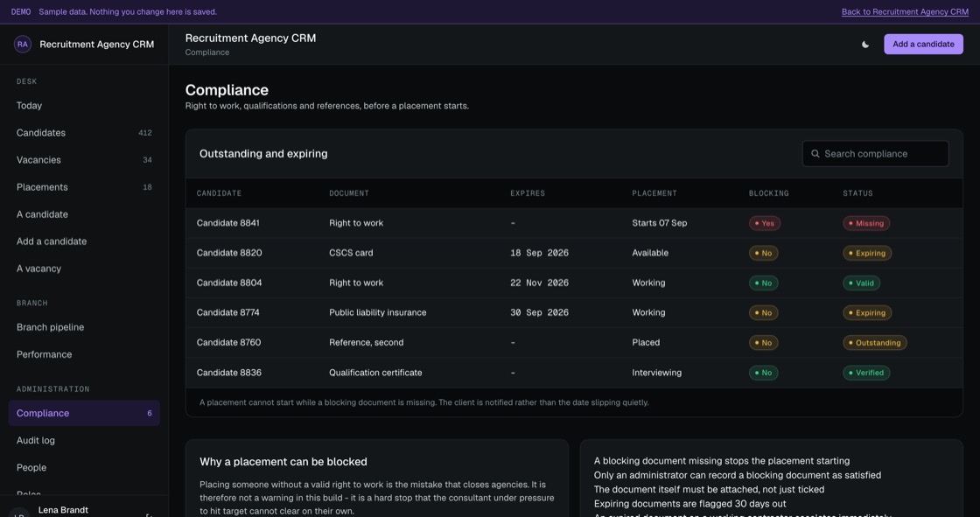Toggle dark mode moon icon

[865, 45]
